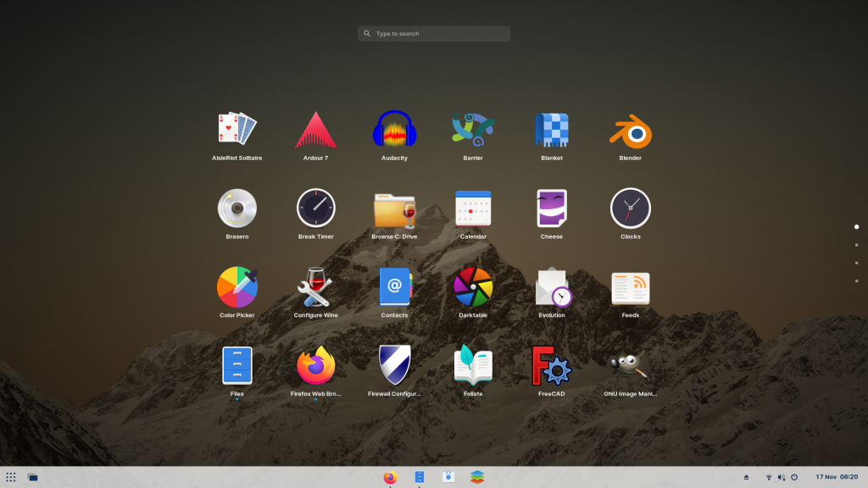
Task: Open the shopping bag icon in the taskbar
Action: point(448,476)
